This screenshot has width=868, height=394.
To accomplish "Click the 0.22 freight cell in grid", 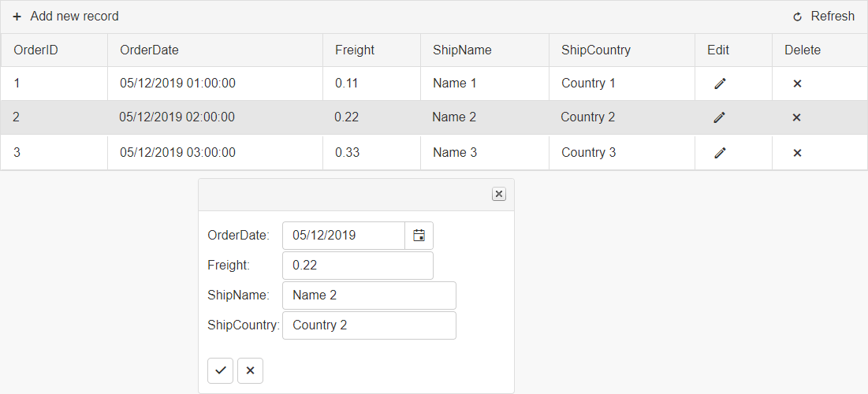I will coord(372,117).
